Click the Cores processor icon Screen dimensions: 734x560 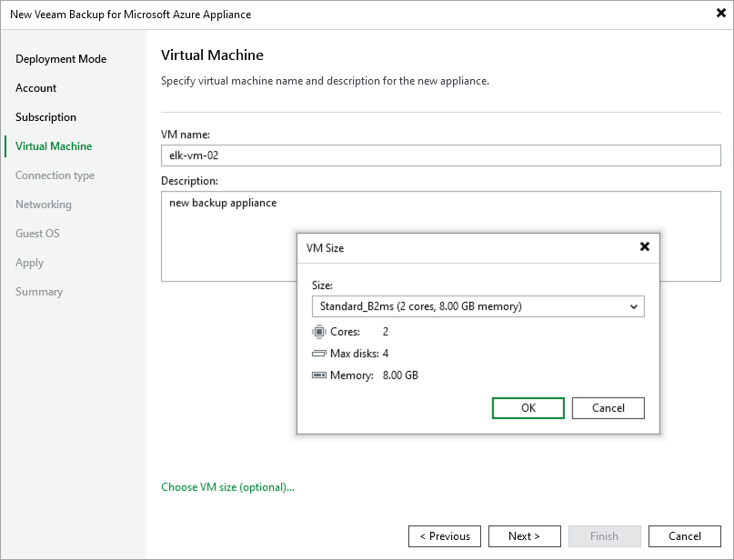click(x=318, y=332)
